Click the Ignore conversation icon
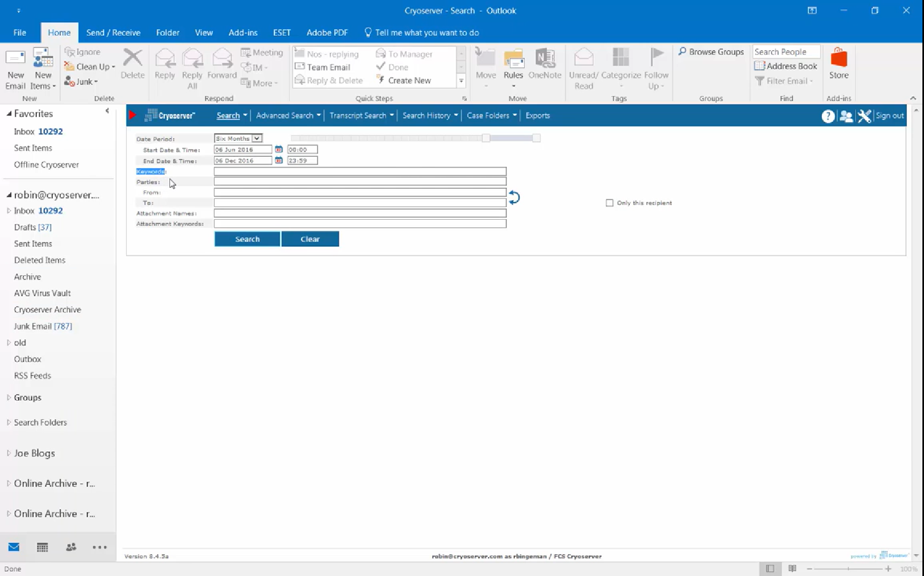 pyautogui.click(x=82, y=52)
